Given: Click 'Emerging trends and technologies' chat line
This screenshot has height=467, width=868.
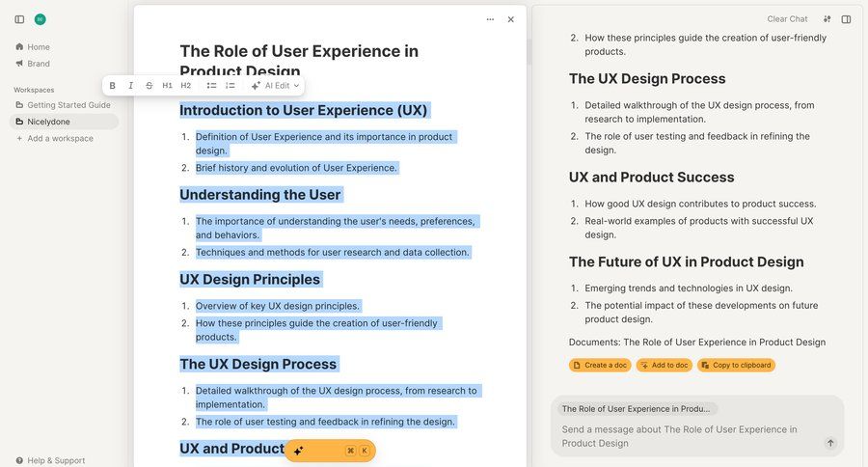Looking at the screenshot, I should [689, 288].
